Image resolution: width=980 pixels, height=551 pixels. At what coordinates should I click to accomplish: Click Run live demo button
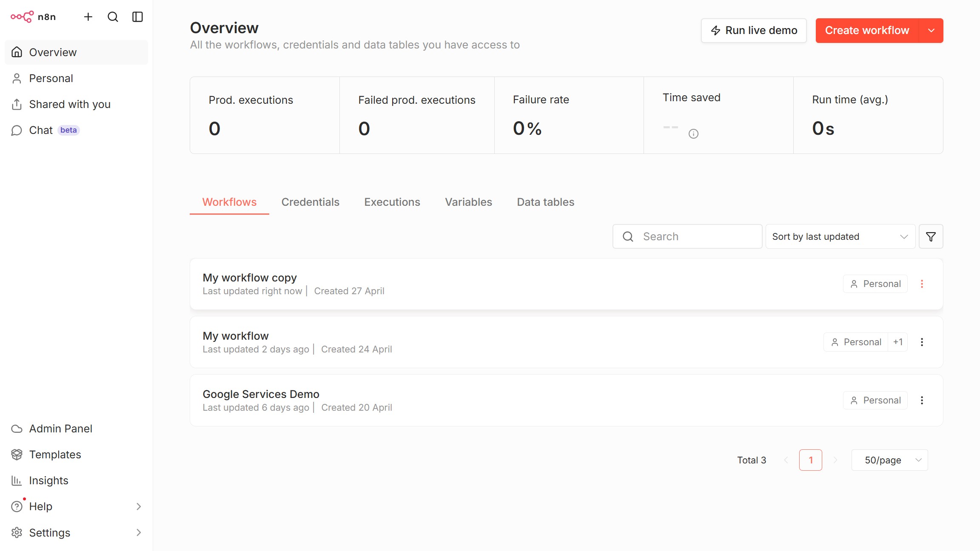point(754,31)
